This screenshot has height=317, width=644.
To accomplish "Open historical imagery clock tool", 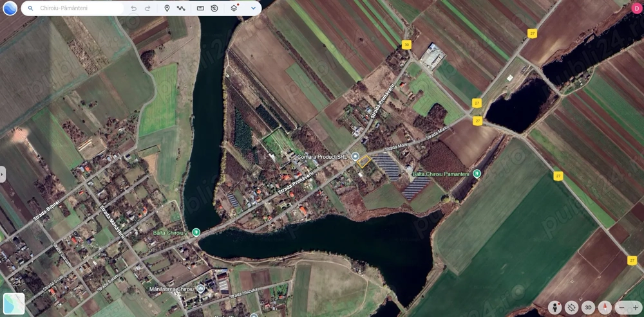I will tap(214, 8).
